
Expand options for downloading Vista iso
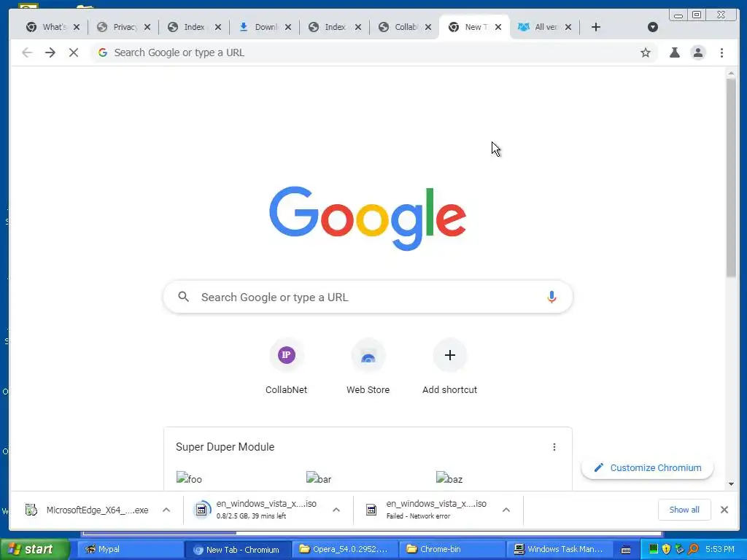click(x=336, y=510)
